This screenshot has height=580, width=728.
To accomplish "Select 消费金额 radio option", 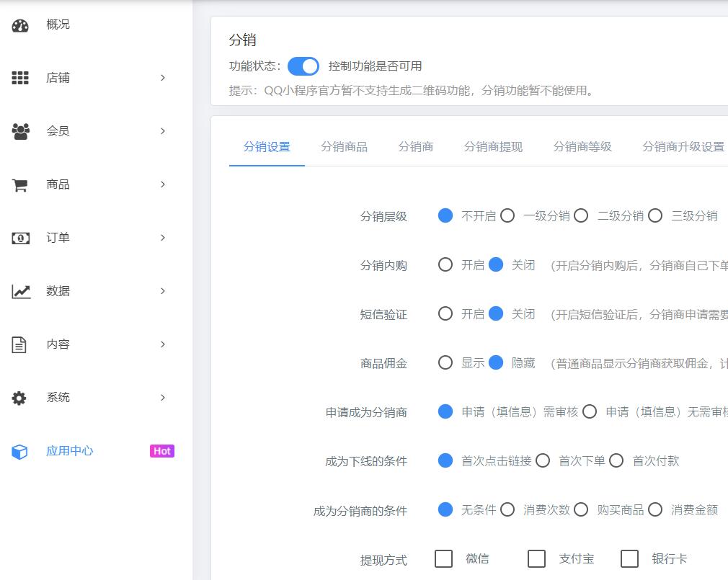I will [655, 509].
